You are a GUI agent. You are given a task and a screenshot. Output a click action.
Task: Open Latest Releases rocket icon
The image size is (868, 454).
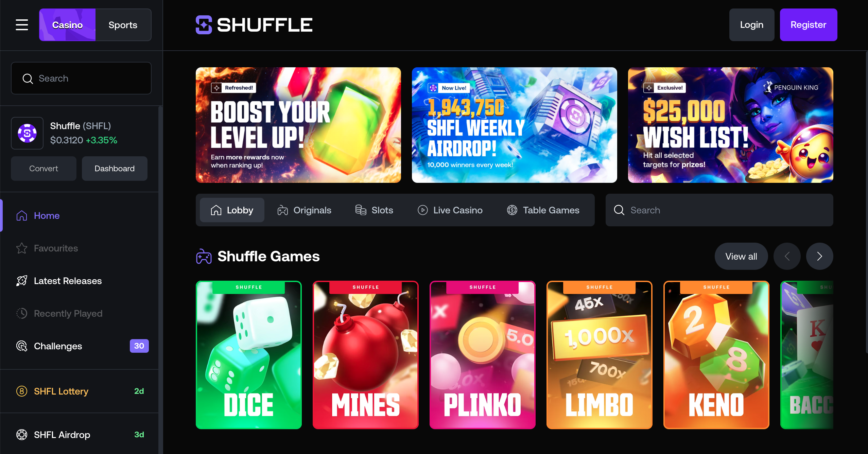click(22, 281)
